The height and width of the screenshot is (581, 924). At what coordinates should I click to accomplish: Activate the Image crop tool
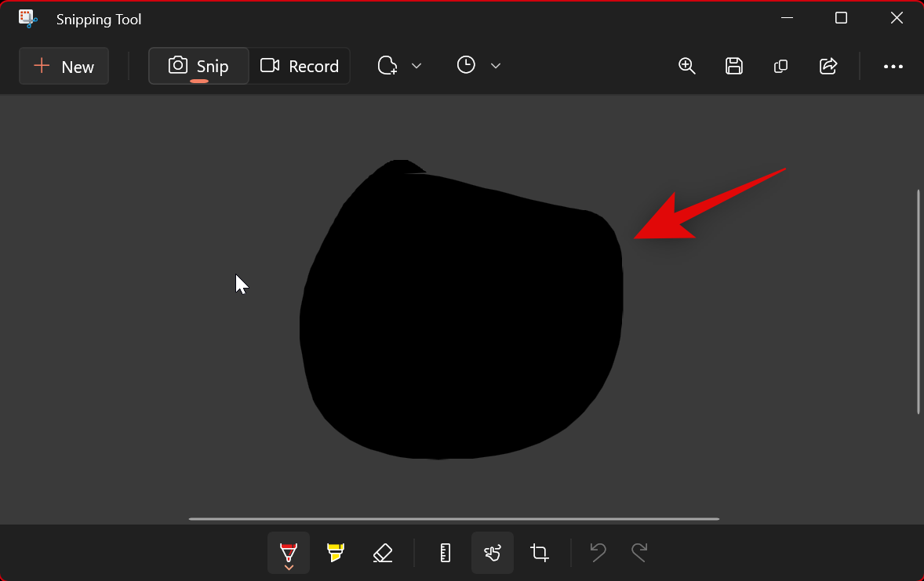click(x=539, y=553)
